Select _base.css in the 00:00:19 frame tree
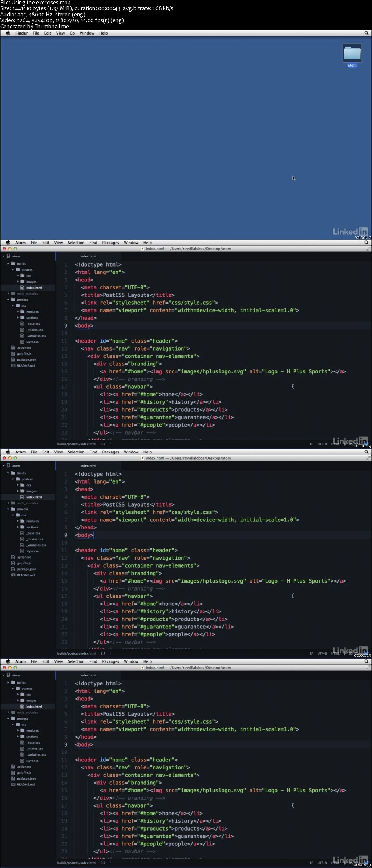Screen dimensions: 372x868 [33, 324]
